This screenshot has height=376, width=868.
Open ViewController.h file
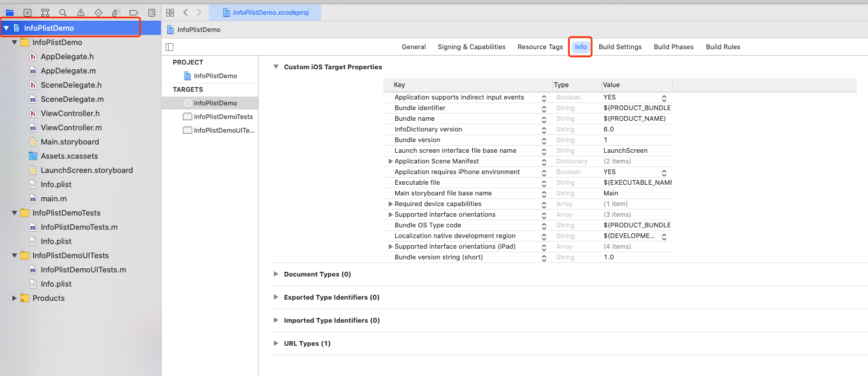coord(70,113)
